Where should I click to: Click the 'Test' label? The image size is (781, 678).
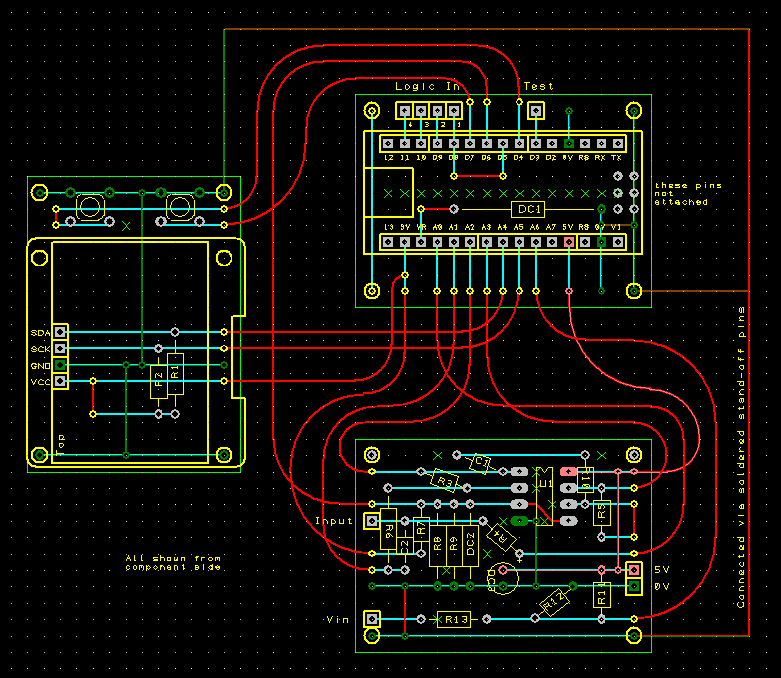(538, 86)
